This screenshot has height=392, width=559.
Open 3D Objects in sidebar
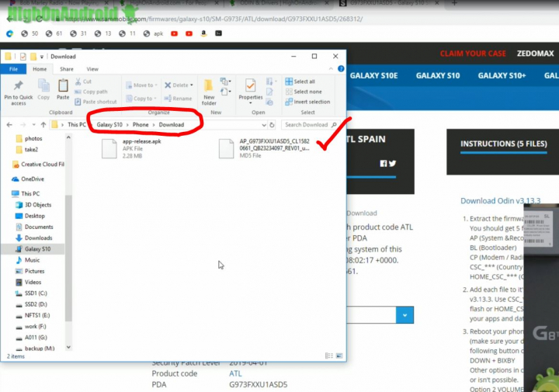pos(34,205)
